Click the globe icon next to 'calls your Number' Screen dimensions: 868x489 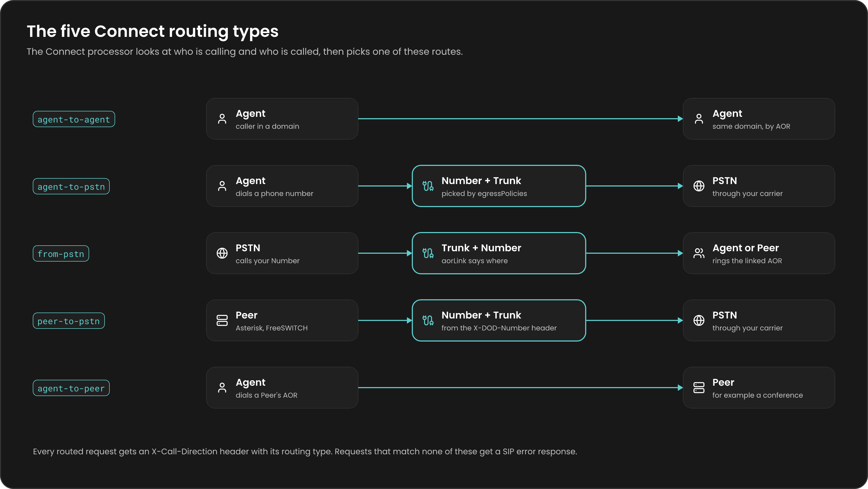222,253
